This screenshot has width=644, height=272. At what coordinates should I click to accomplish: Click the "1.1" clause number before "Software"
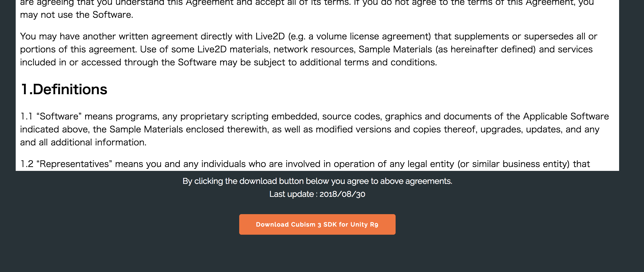pos(27,117)
